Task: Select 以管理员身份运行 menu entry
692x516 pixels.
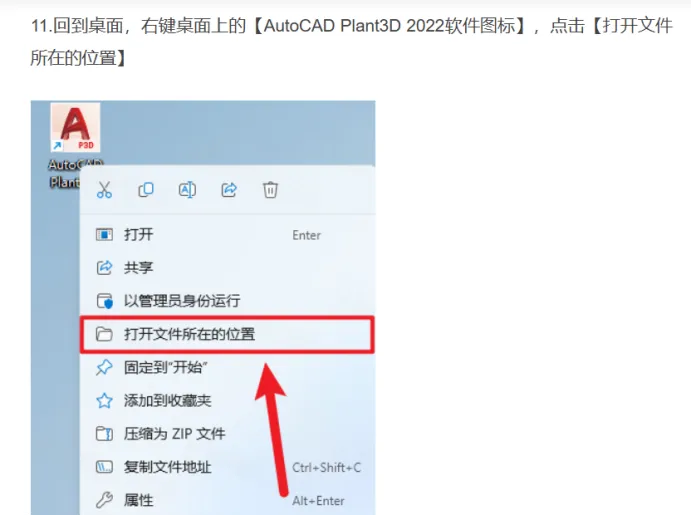Action: pos(227,301)
